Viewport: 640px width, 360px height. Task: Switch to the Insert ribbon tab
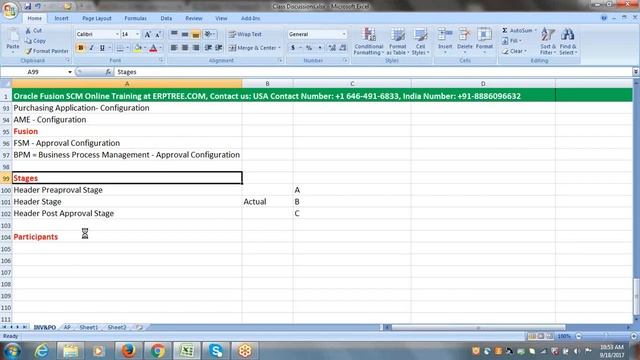pyautogui.click(x=61, y=18)
